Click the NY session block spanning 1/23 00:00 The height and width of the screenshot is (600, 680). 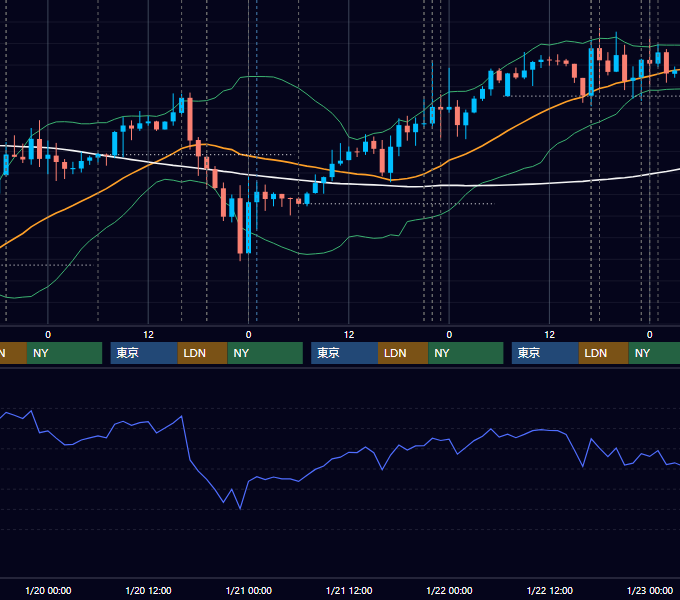(x=654, y=353)
